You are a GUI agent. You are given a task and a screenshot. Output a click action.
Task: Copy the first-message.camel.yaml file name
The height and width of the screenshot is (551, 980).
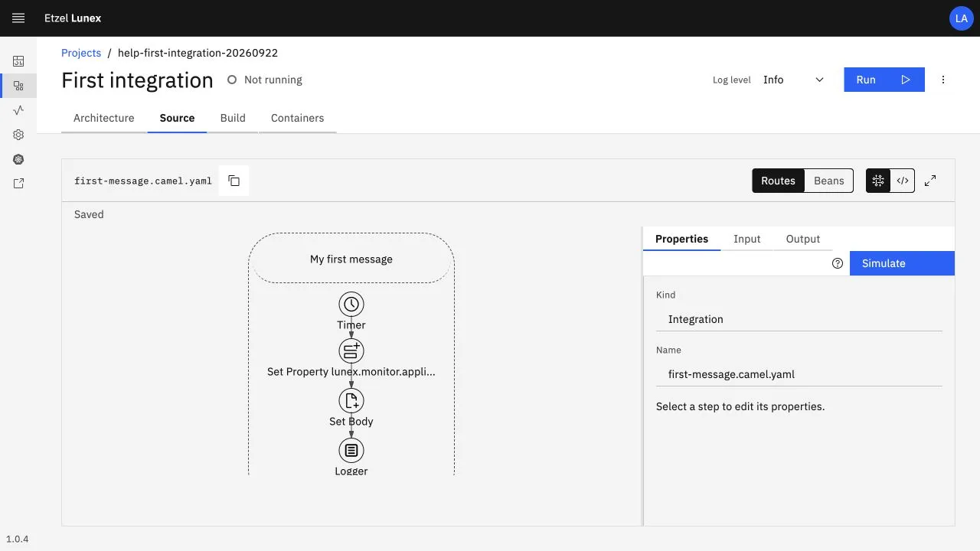(234, 181)
